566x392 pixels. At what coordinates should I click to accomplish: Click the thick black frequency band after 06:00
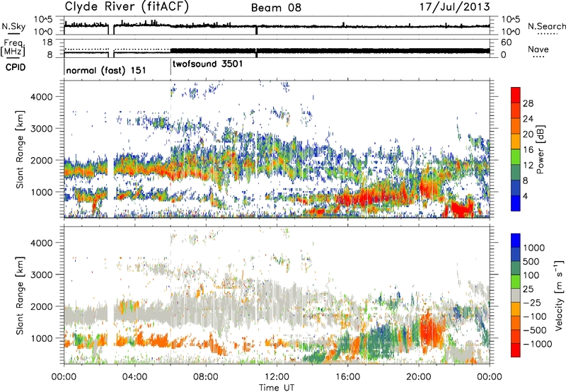(330, 50)
